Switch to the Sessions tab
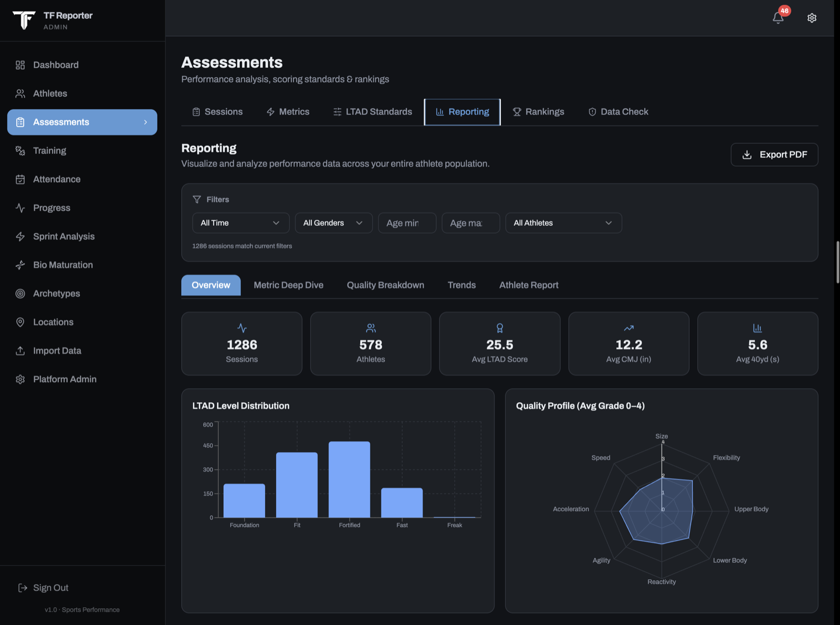The width and height of the screenshot is (840, 625). click(217, 112)
